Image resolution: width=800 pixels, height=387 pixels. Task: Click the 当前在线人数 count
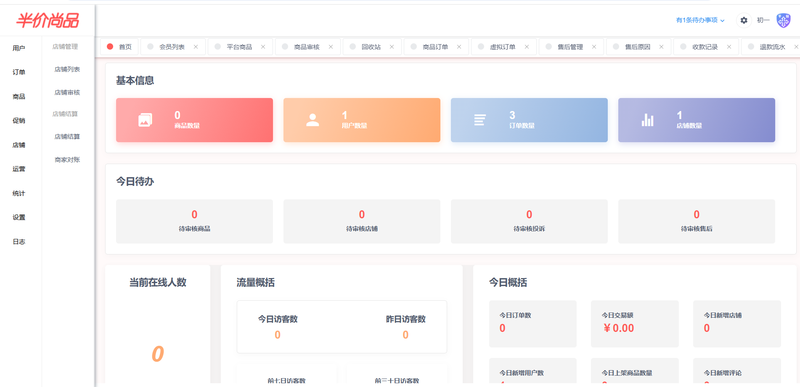[x=158, y=354]
